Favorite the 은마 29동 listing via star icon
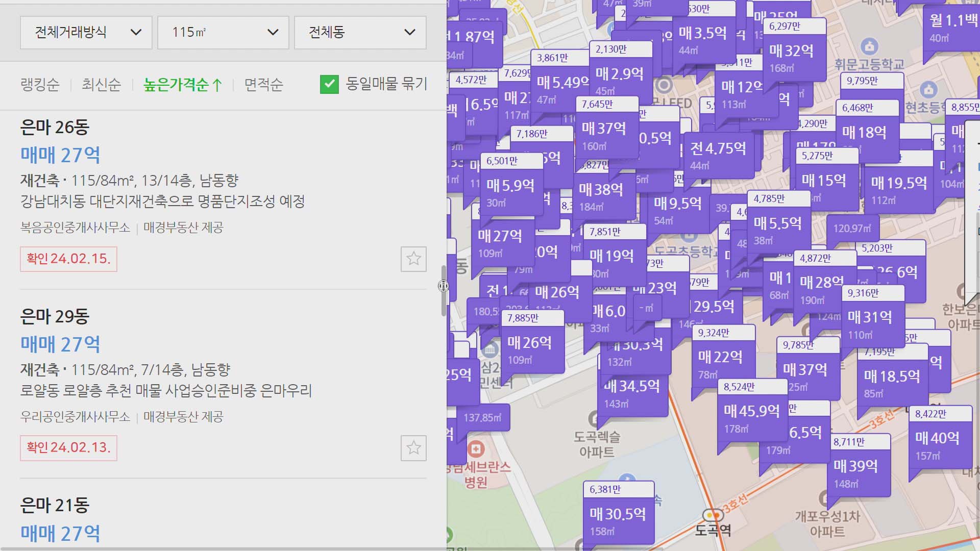The height and width of the screenshot is (551, 980). pyautogui.click(x=414, y=448)
